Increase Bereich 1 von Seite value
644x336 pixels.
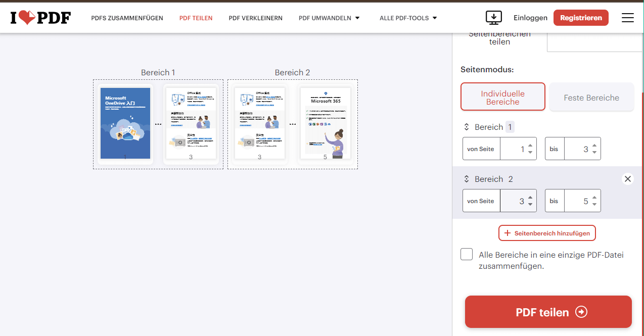click(x=530, y=146)
